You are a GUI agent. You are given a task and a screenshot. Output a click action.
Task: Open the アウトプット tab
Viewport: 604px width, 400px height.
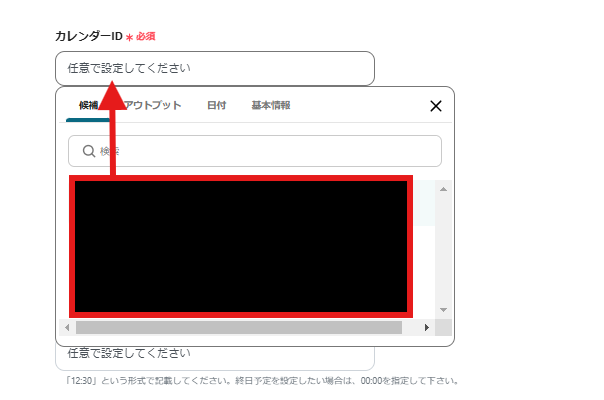[153, 105]
